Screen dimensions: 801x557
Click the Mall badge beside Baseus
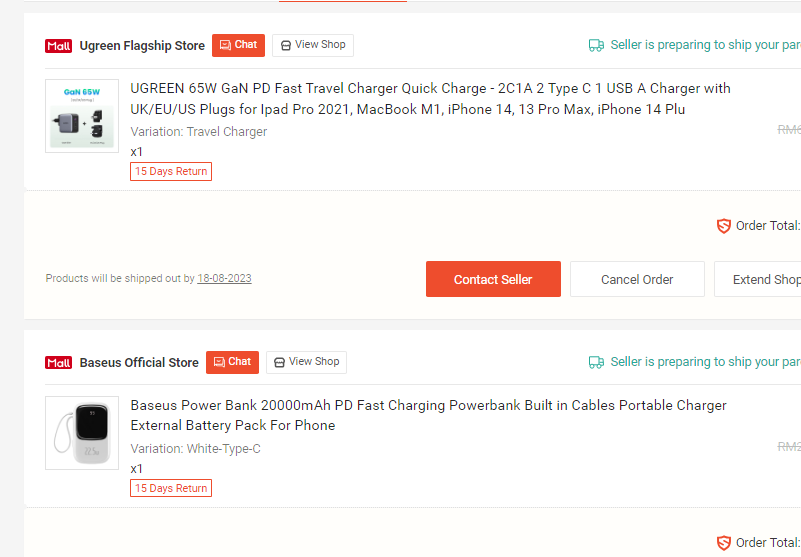click(x=59, y=363)
